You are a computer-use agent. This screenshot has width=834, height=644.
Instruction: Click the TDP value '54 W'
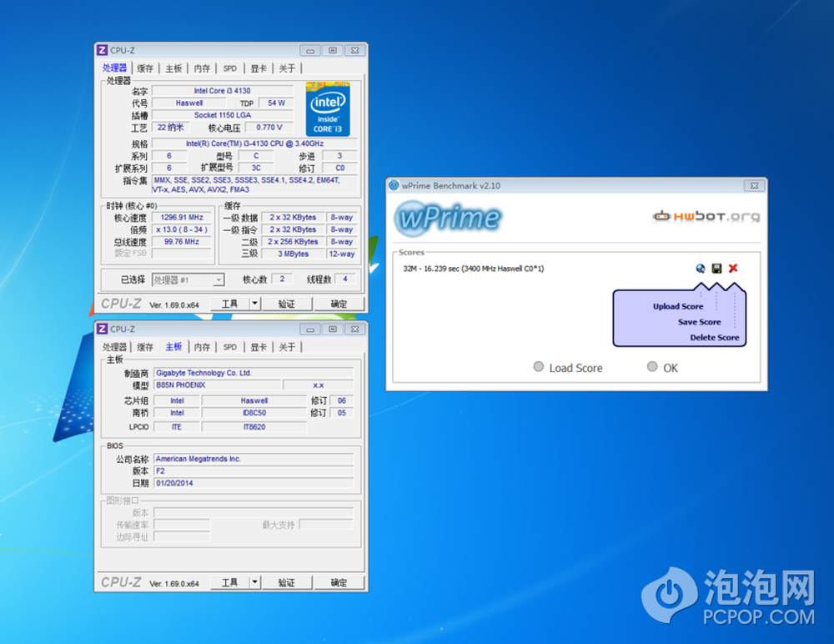click(x=276, y=103)
